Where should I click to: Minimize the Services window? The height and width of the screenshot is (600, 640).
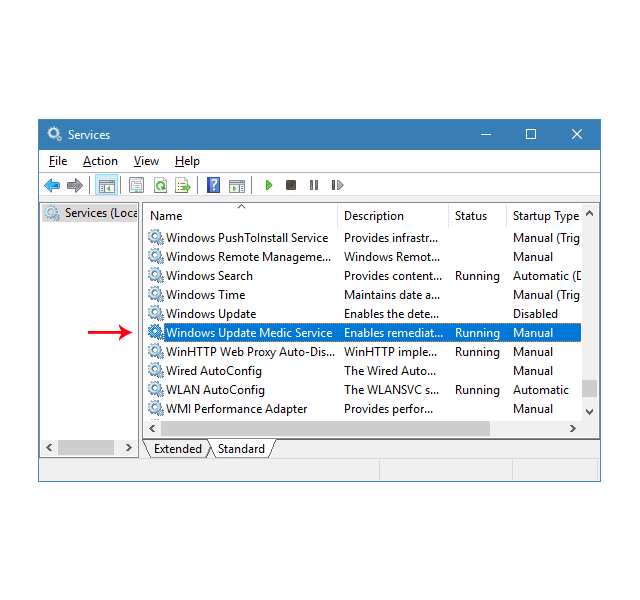[486, 134]
